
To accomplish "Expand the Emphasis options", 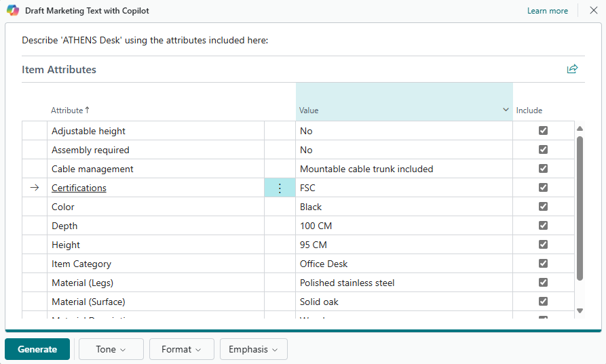I will click(253, 349).
